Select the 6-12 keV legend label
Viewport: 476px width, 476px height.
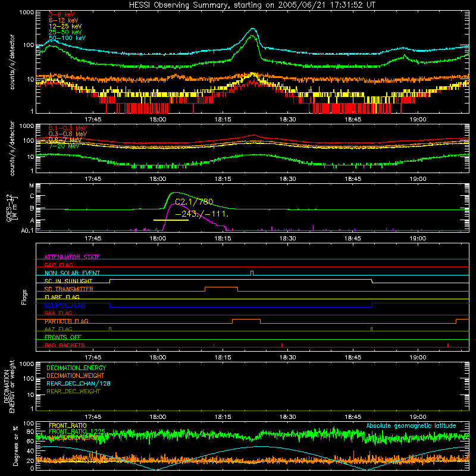tap(64, 20)
